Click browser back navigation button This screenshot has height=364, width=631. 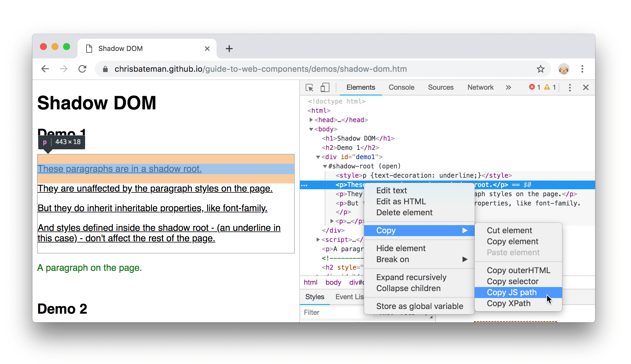45,69
